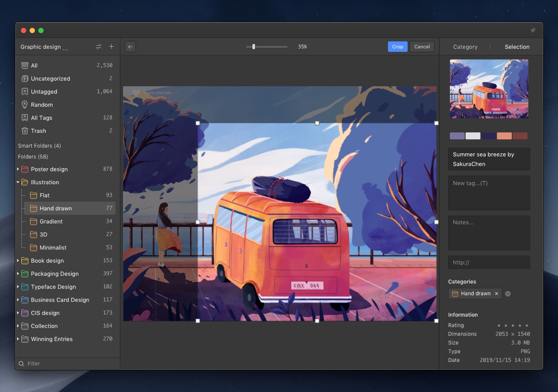558x392 pixels.
Task: Select the All icon in the sidebar
Action: (x=25, y=65)
